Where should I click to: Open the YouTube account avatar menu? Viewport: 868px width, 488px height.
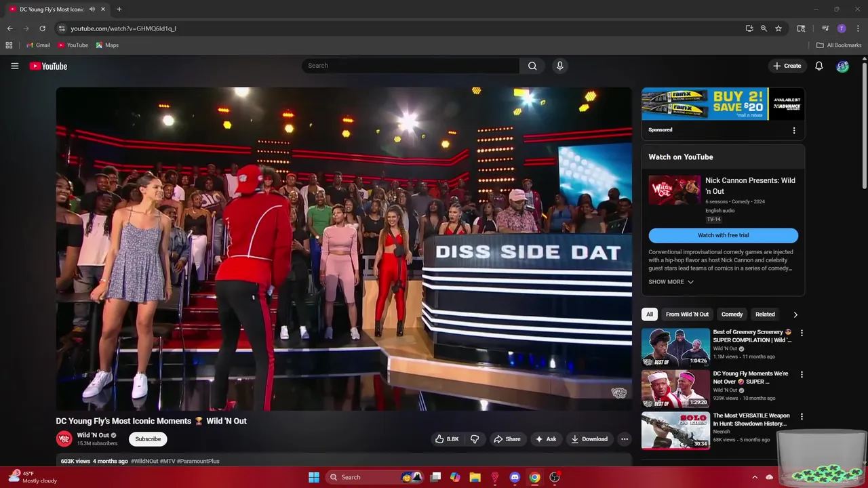pos(842,66)
